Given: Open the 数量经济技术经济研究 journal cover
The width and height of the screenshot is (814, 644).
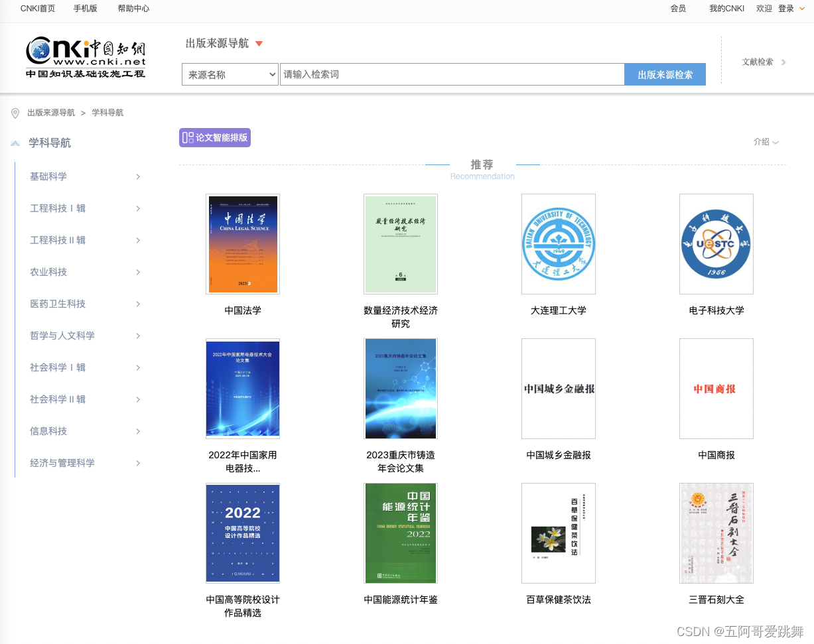Looking at the screenshot, I should click(401, 244).
